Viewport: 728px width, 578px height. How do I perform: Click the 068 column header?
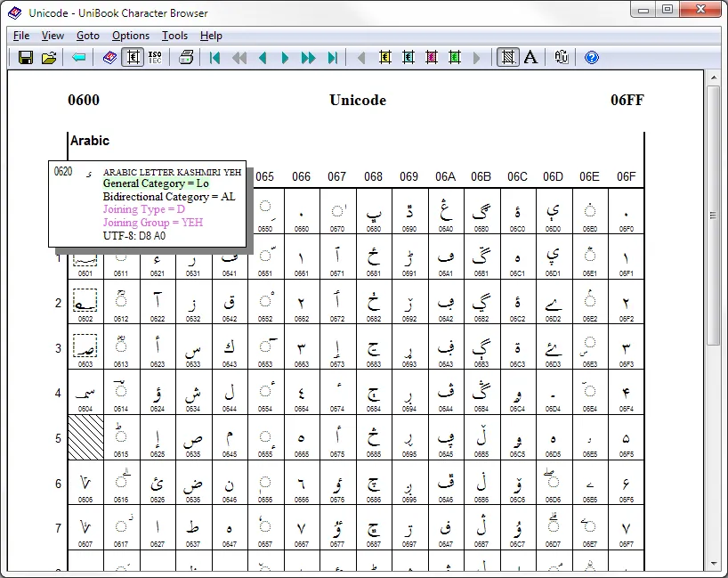(x=373, y=177)
